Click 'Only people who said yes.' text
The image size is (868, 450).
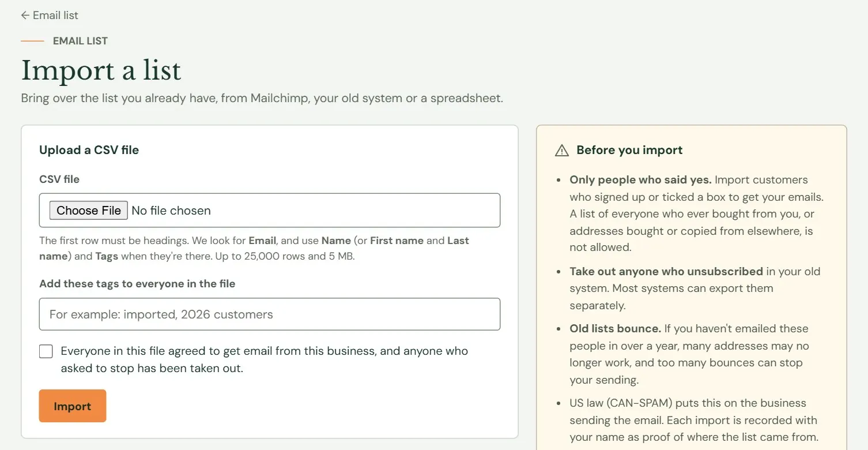[640, 180]
